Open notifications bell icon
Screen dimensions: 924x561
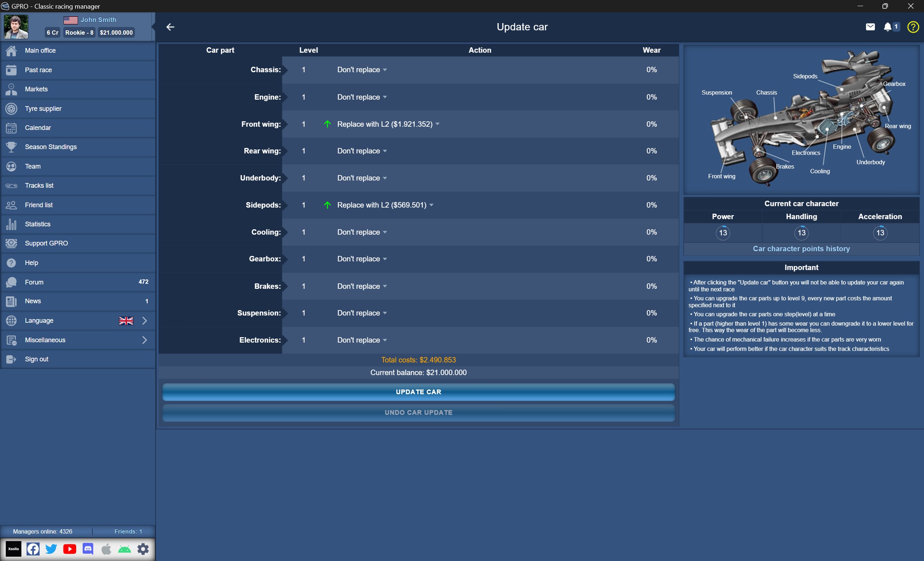pyautogui.click(x=887, y=27)
